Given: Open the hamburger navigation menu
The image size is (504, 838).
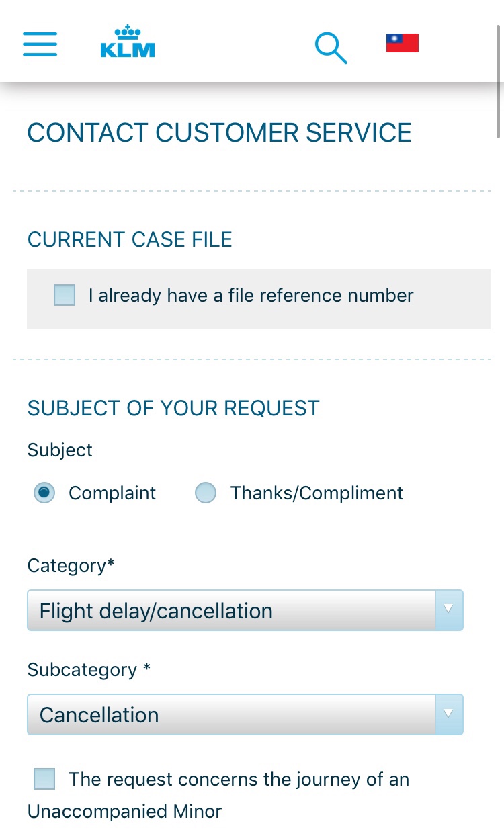Looking at the screenshot, I should point(40,44).
